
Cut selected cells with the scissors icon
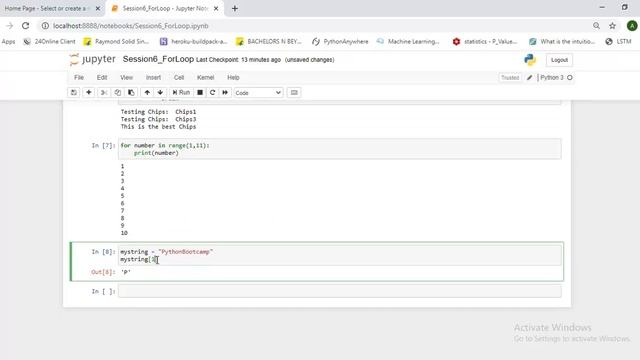click(x=104, y=93)
